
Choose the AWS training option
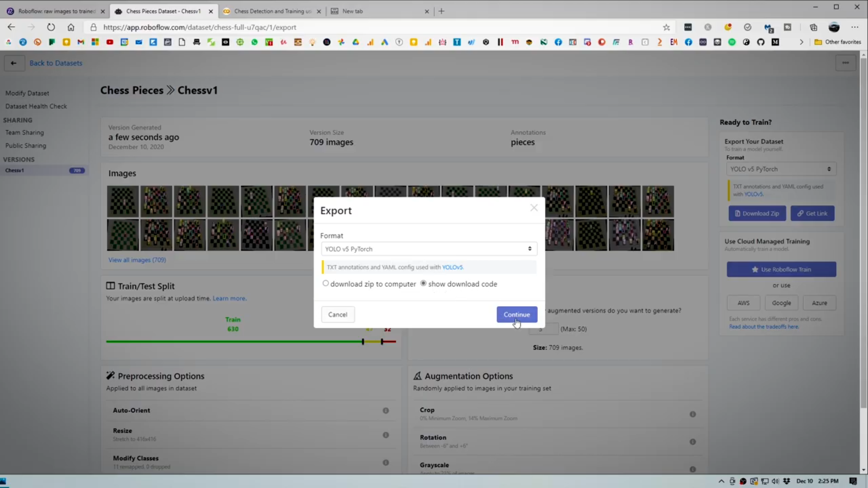coord(743,303)
